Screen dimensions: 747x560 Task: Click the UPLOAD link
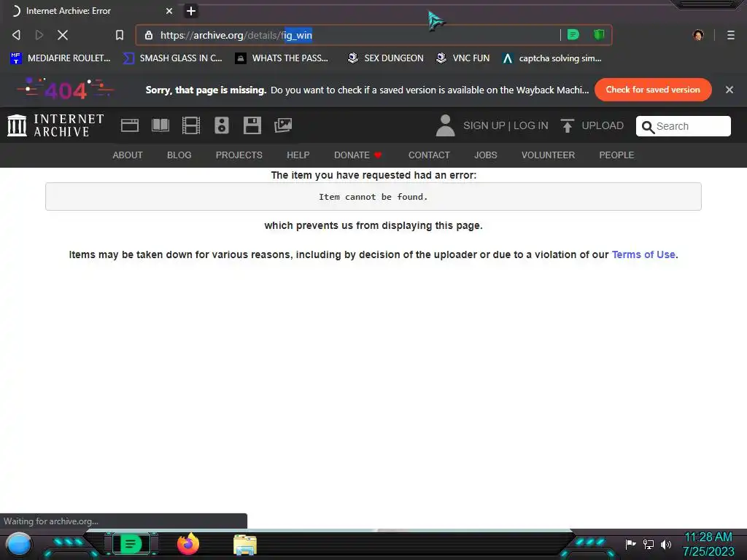coord(602,125)
